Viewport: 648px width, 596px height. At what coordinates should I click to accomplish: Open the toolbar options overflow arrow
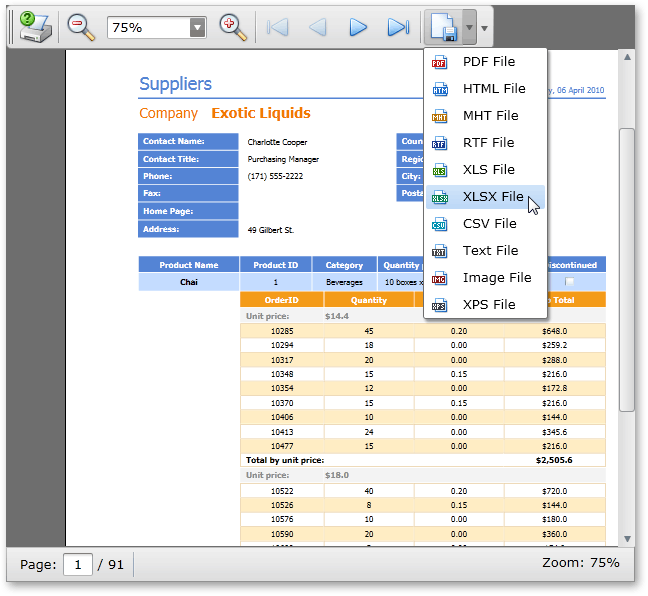(485, 28)
